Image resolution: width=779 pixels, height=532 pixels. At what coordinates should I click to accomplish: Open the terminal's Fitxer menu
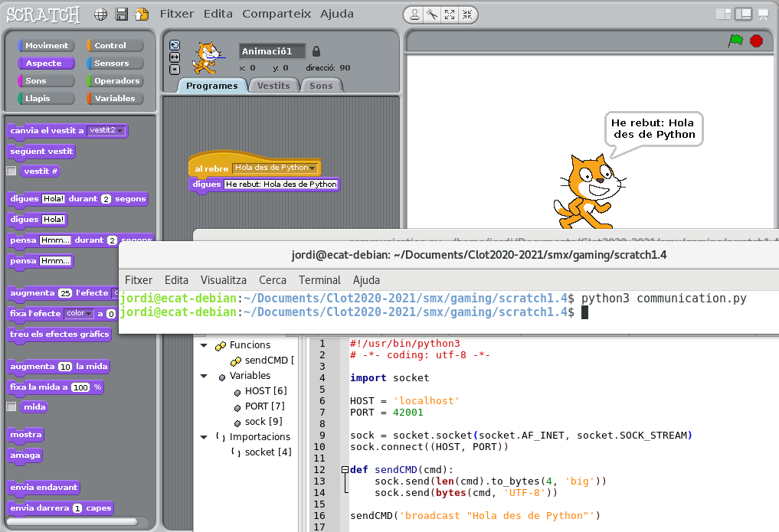pos(139,280)
